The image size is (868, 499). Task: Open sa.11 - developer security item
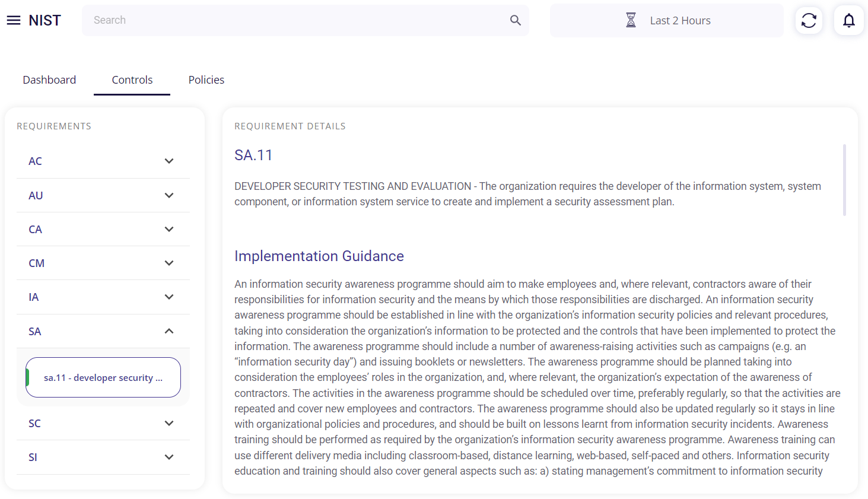(103, 377)
